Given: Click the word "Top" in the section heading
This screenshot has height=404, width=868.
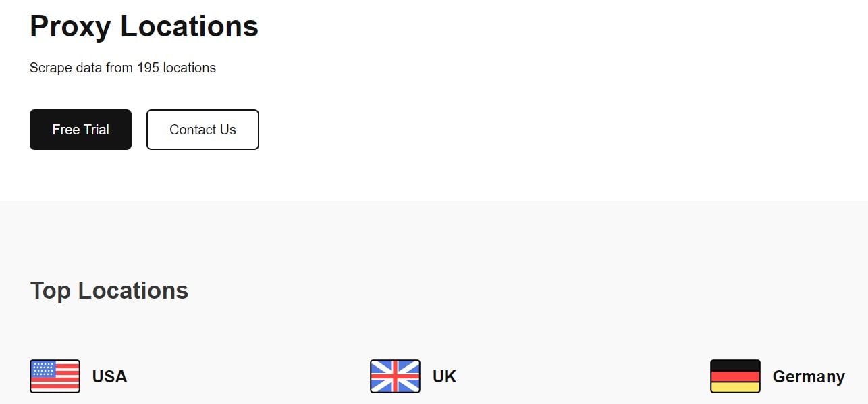Looking at the screenshot, I should [x=50, y=291].
